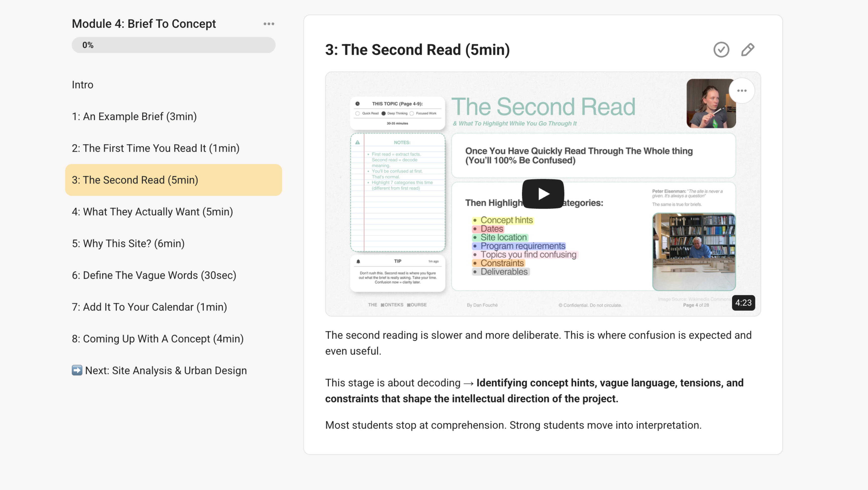Click the arrow icon beside Next module
Screen dimensions: 868x490
77,370
